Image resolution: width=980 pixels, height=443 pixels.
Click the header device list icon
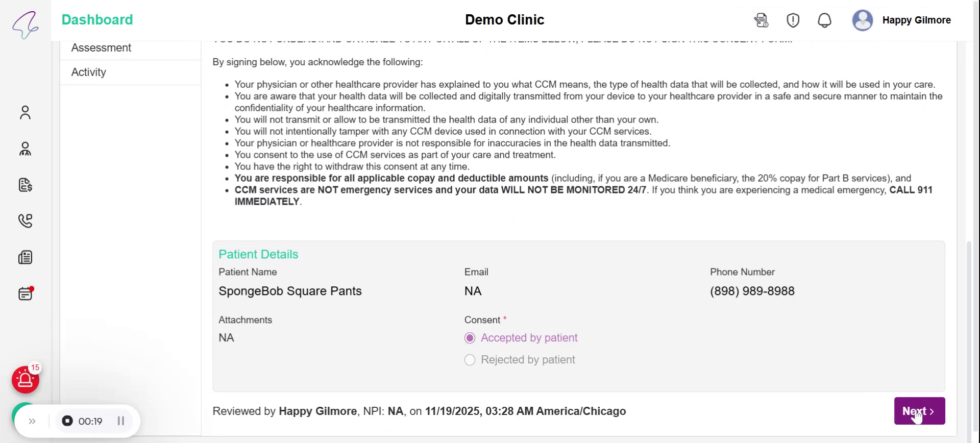[x=761, y=20]
